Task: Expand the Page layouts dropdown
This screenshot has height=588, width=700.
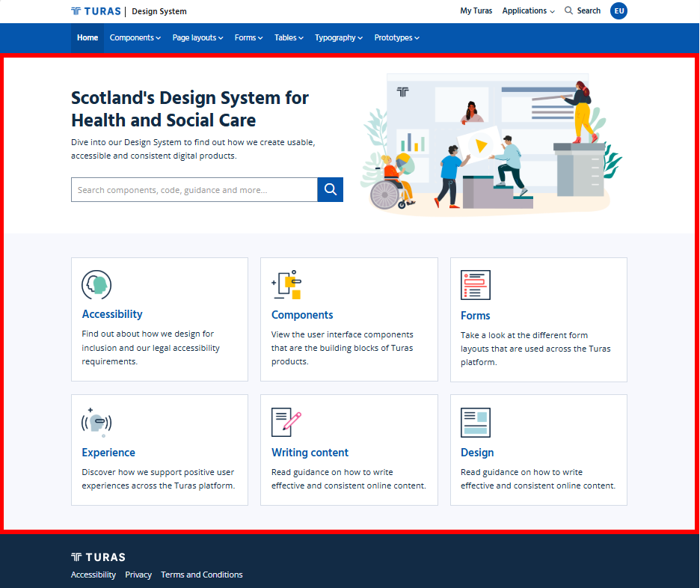Action: click(x=197, y=38)
